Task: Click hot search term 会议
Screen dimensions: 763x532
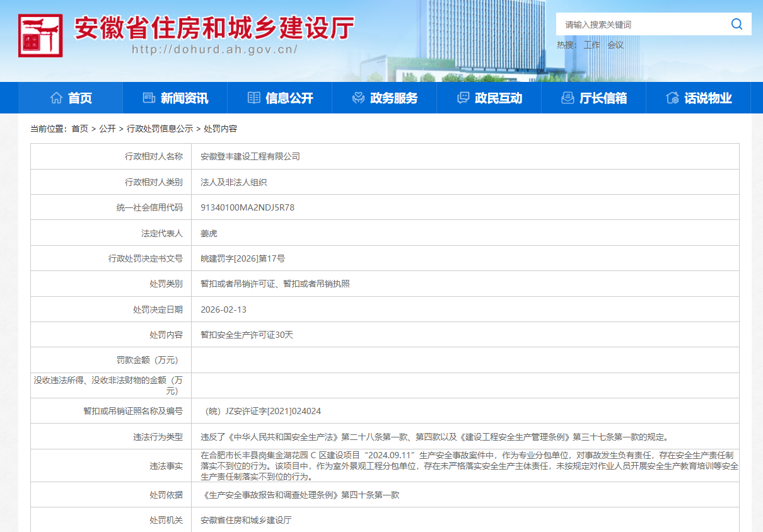Action: click(x=615, y=45)
